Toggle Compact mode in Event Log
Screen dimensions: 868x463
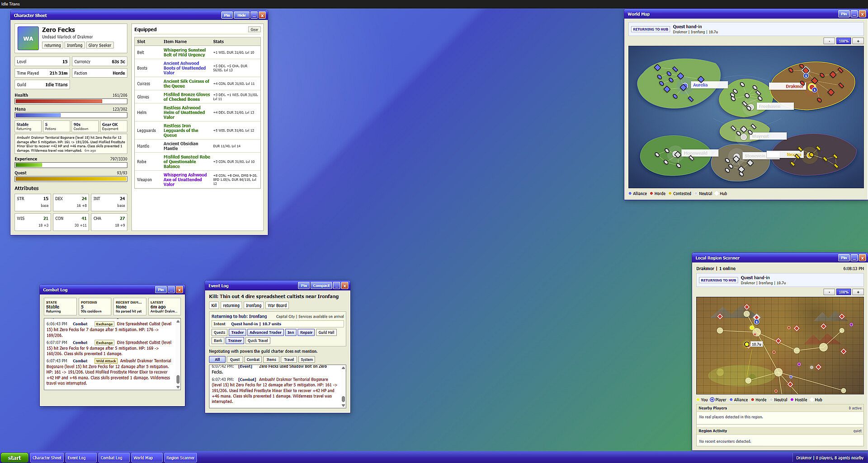point(321,285)
